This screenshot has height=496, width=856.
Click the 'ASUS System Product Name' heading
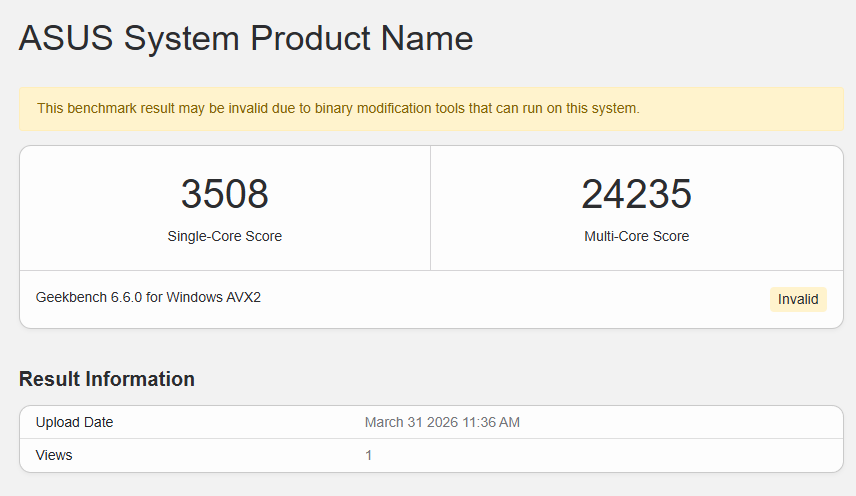246,38
